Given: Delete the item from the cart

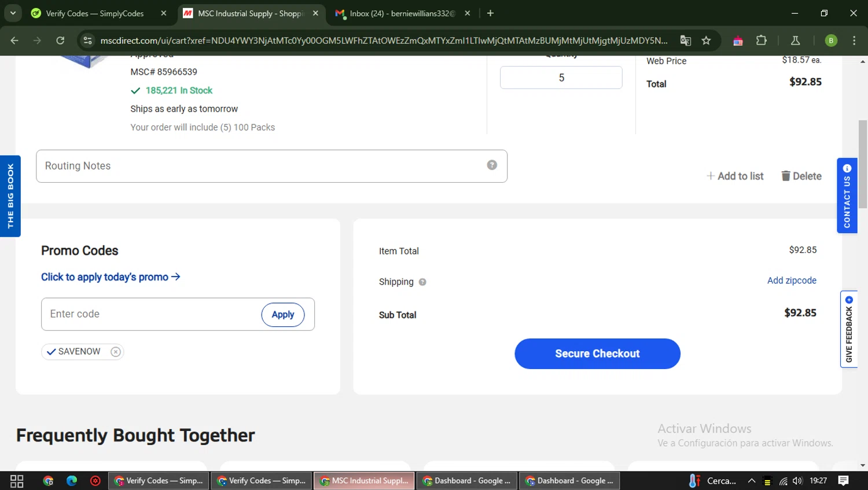Looking at the screenshot, I should (x=801, y=176).
